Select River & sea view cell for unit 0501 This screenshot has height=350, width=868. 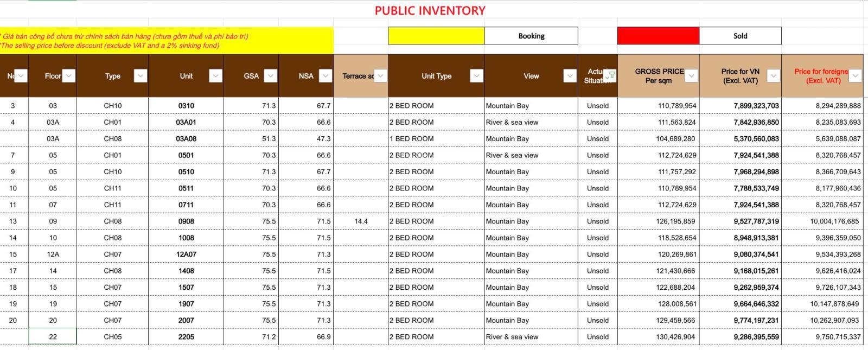pyautogui.click(x=531, y=155)
